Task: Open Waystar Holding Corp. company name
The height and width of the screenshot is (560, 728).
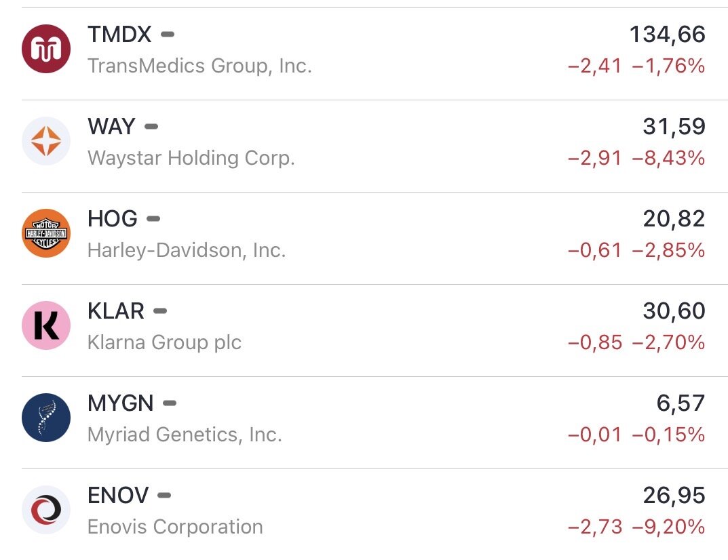Action: tap(191, 159)
